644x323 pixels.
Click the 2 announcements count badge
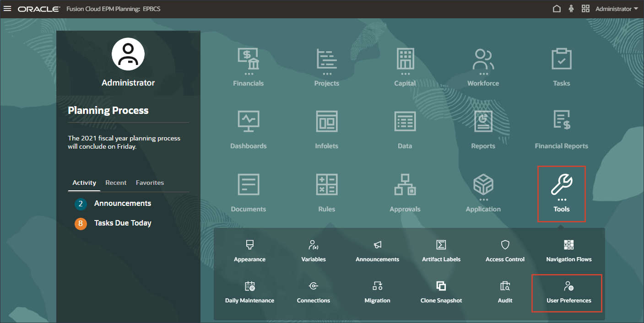81,204
